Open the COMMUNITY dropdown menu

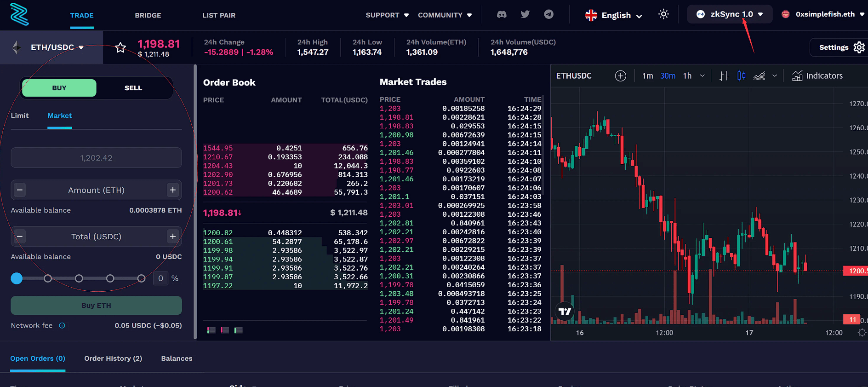pos(445,15)
